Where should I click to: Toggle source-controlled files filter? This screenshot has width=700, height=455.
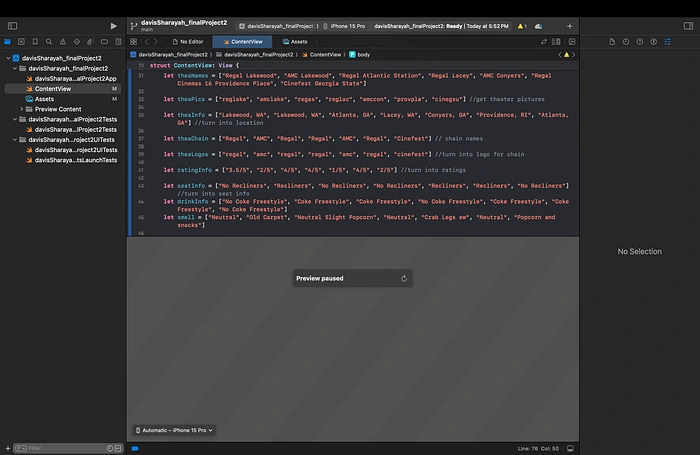pyautogui.click(x=118, y=448)
